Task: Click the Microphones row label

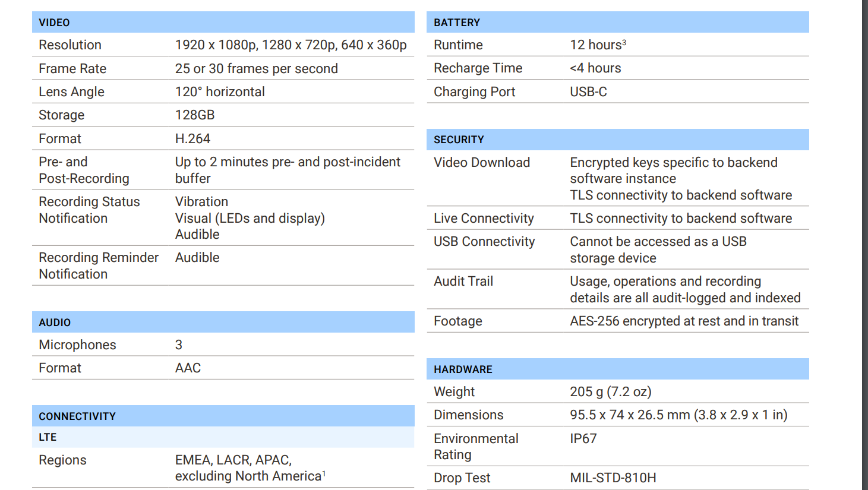Action: (77, 345)
